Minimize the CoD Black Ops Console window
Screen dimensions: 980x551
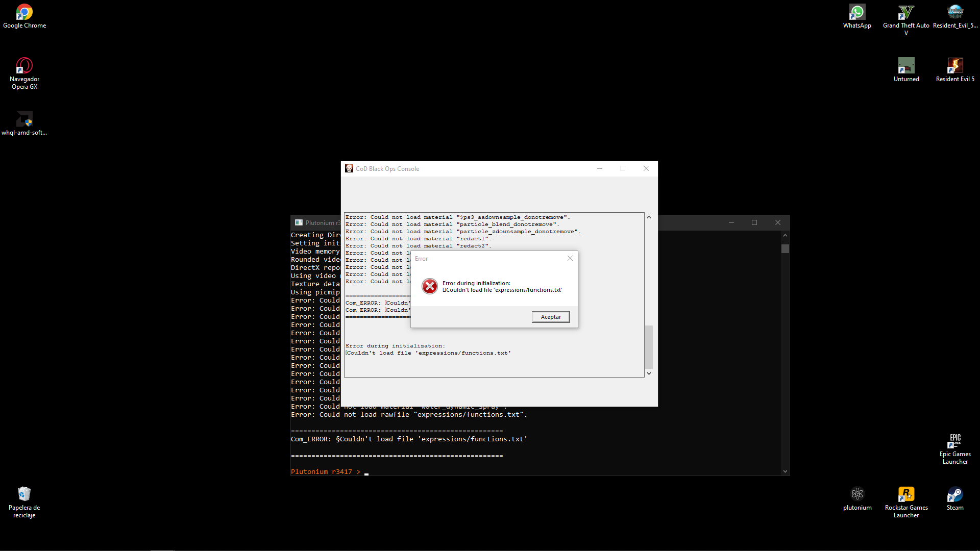[x=600, y=168]
